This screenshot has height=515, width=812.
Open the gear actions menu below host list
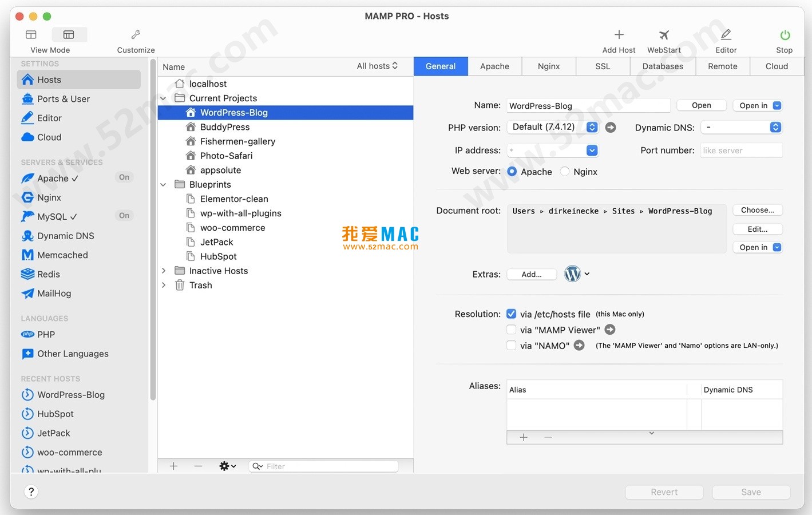click(x=228, y=466)
